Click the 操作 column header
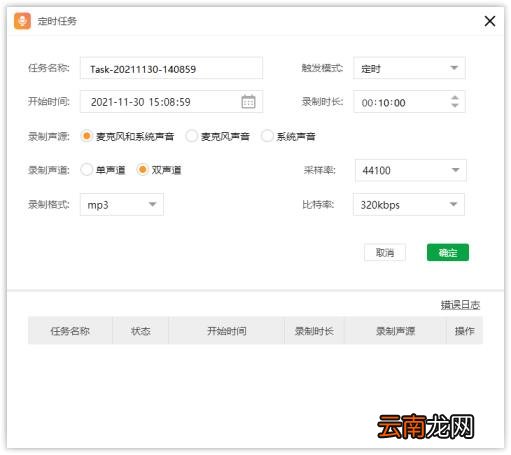 pos(464,331)
